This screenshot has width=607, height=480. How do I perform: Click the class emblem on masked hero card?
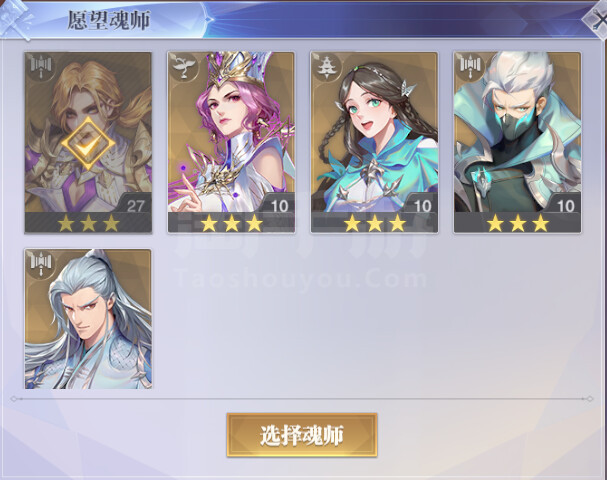tap(470, 67)
